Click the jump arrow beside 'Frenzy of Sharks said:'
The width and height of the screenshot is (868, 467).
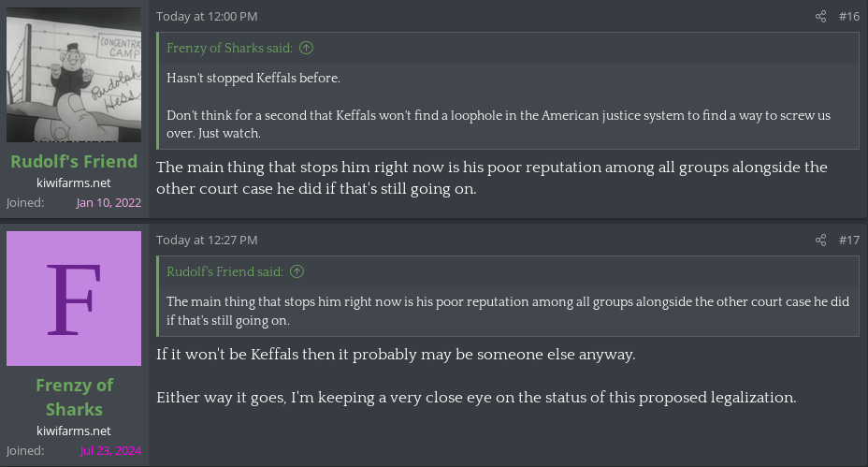tap(307, 48)
